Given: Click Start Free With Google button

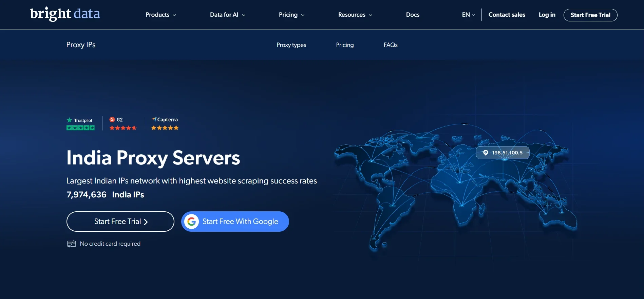Looking at the screenshot, I should click(235, 222).
